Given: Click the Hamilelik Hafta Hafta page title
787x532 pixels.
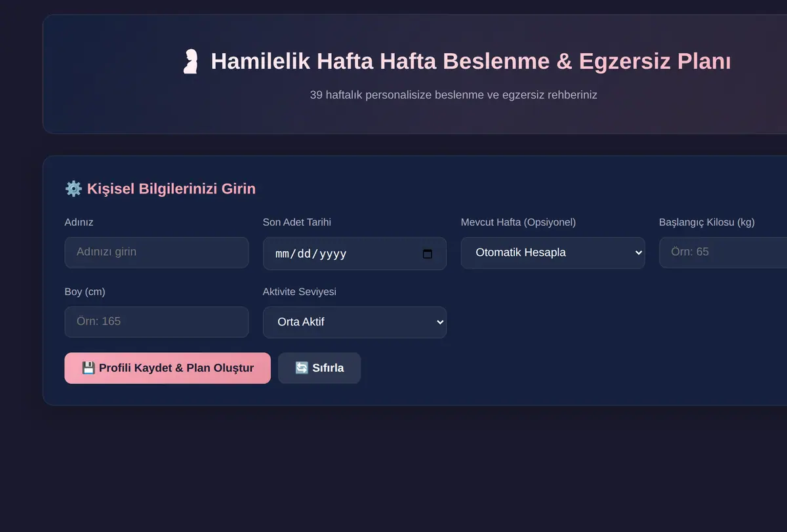Looking at the screenshot, I should (470, 62).
